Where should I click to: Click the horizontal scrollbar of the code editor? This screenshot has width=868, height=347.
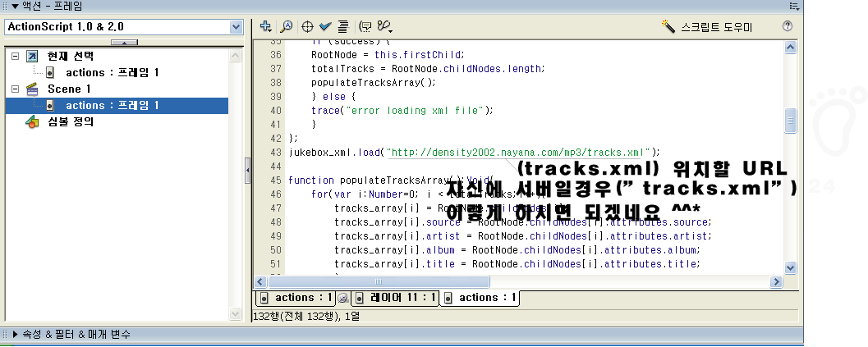[517, 281]
